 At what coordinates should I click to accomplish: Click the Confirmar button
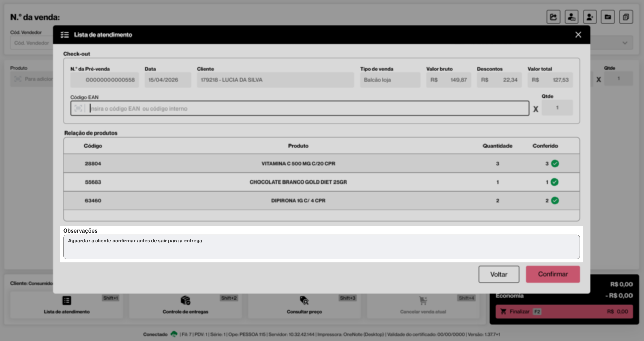click(553, 274)
